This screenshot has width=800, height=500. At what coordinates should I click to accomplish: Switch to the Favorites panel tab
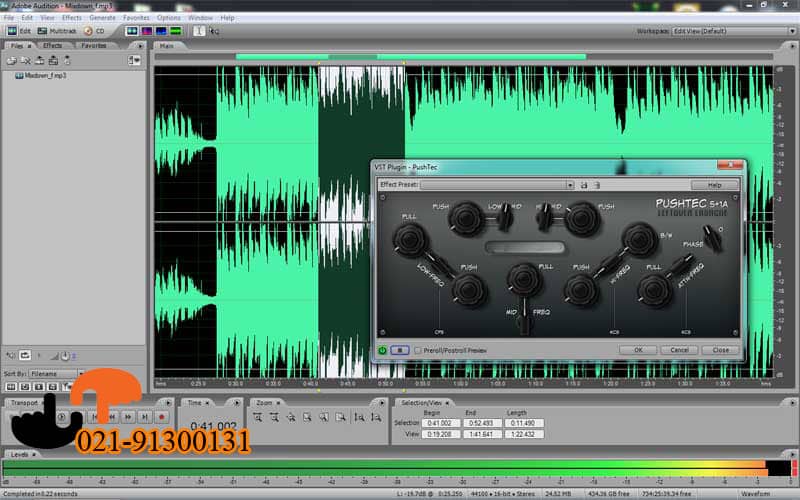pos(93,46)
